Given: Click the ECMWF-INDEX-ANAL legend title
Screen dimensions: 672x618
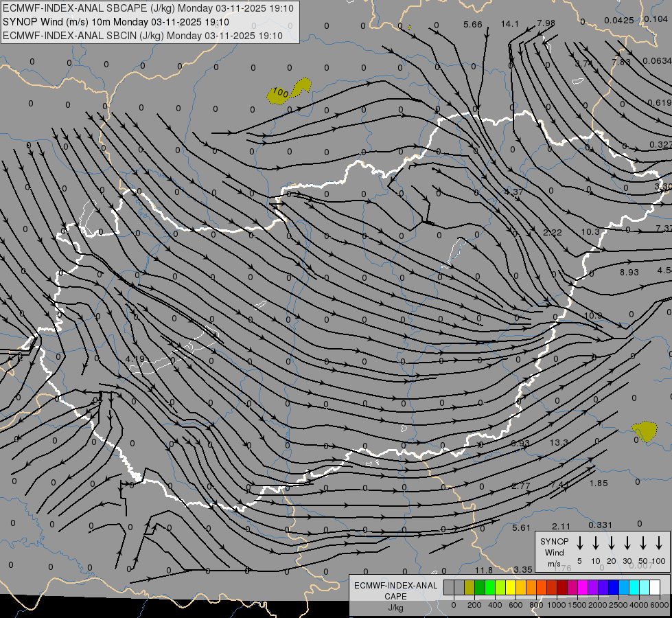Looking at the screenshot, I should click(395, 586).
